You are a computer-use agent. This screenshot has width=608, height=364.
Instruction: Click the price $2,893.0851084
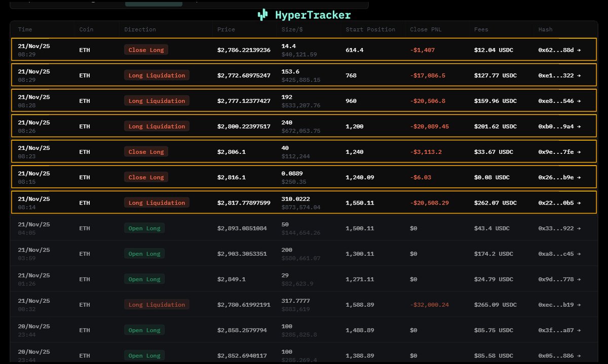[242, 228]
